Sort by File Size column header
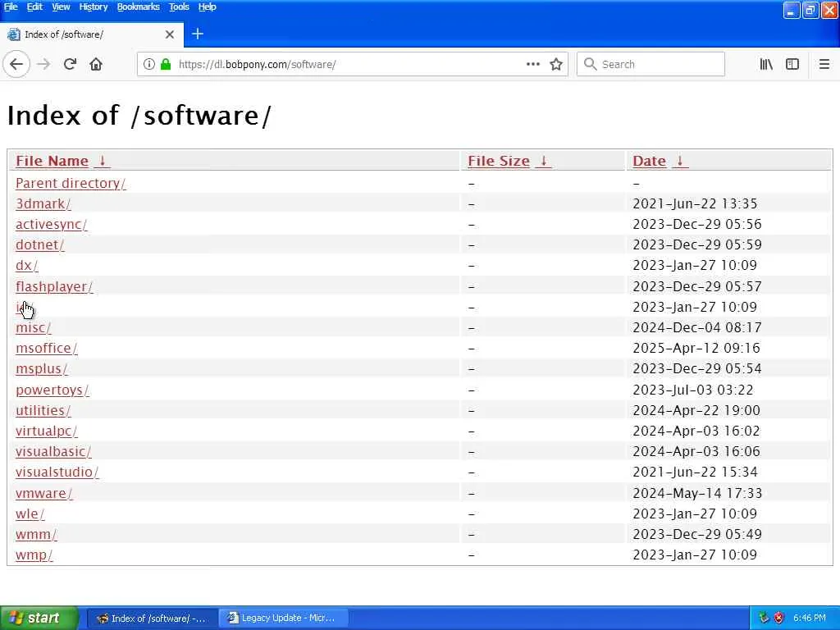 [x=499, y=161]
